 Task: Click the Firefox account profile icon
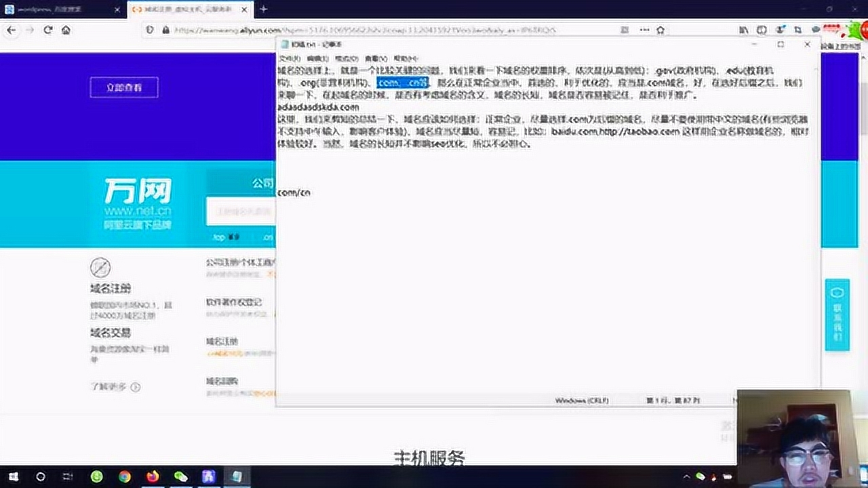point(779,30)
